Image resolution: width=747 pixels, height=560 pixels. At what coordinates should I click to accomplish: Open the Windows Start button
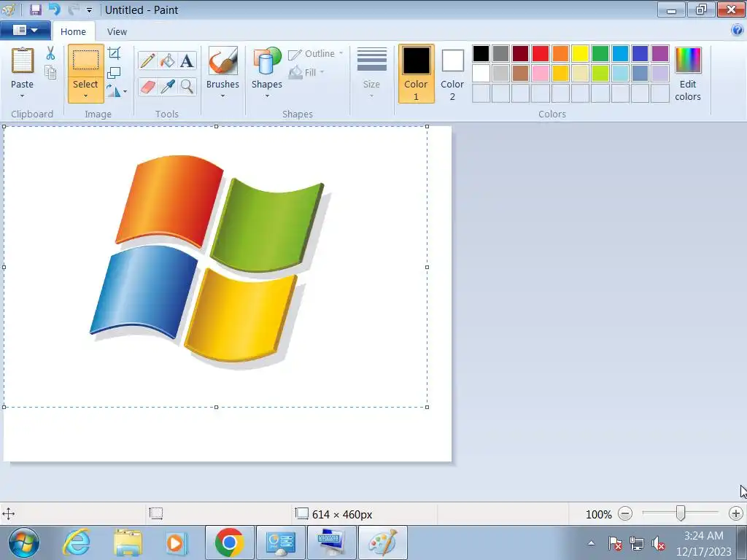click(x=23, y=542)
